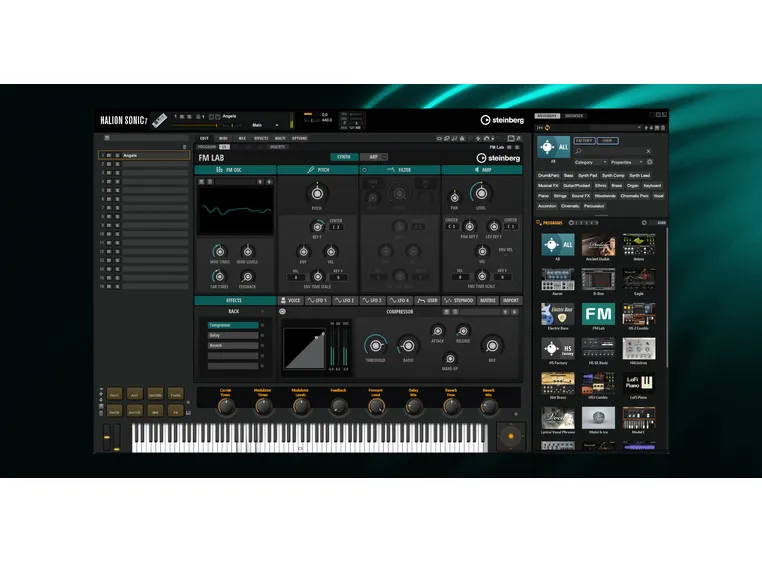
Task: Open the Main output dropdown
Action: pyautogui.click(x=265, y=125)
